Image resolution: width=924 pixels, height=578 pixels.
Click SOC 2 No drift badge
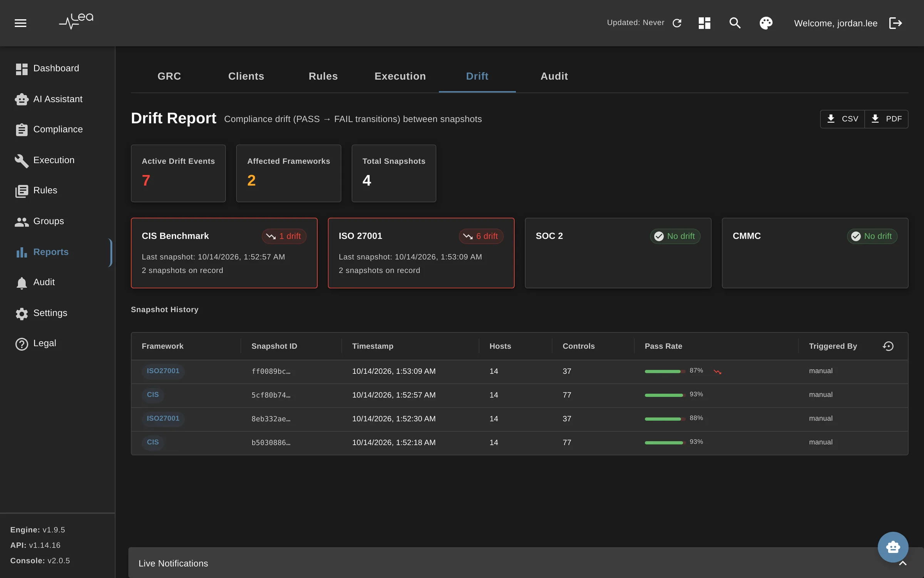tap(675, 236)
